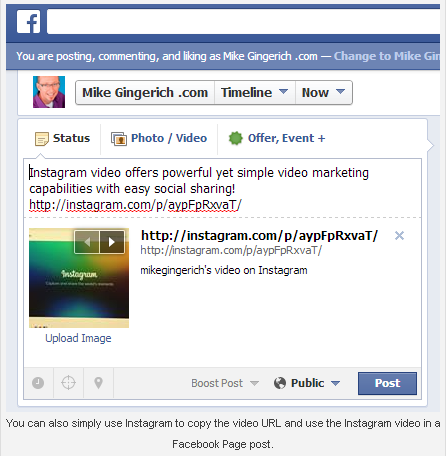The image size is (446, 456).
Task: Click the gray instagram.com preview URL
Action: [231, 250]
